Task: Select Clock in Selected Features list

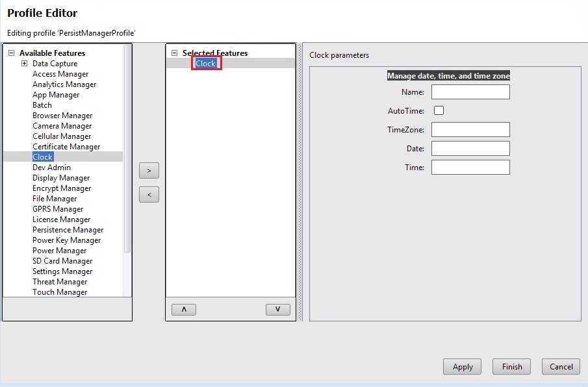Action: pyautogui.click(x=205, y=64)
